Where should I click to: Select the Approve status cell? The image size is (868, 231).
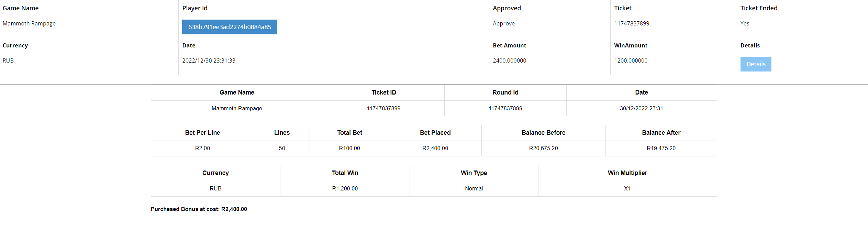[503, 23]
